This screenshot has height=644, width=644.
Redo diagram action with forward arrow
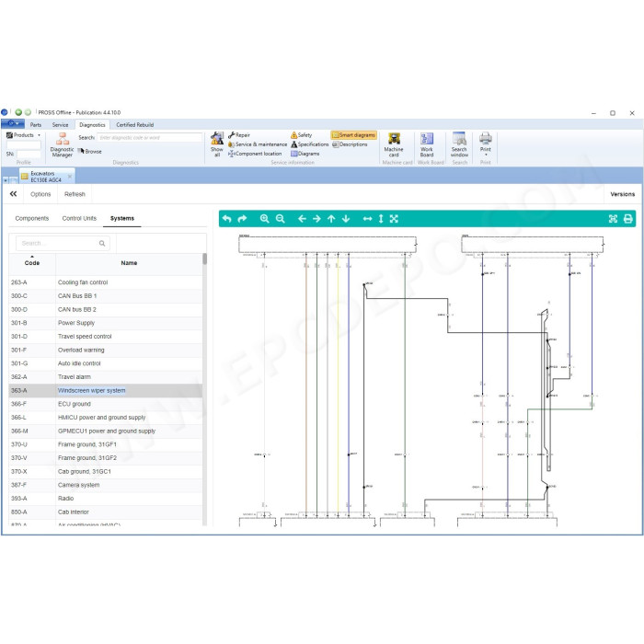pyautogui.click(x=242, y=219)
